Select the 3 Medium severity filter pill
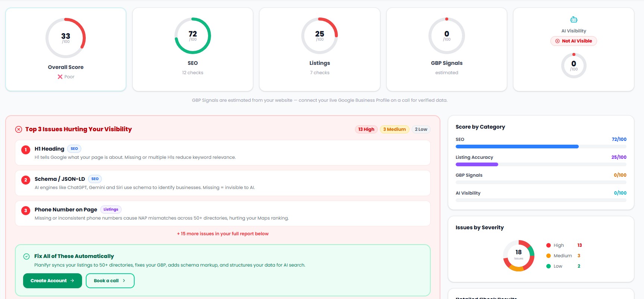Viewport: 644px width, 299px height. click(395, 129)
